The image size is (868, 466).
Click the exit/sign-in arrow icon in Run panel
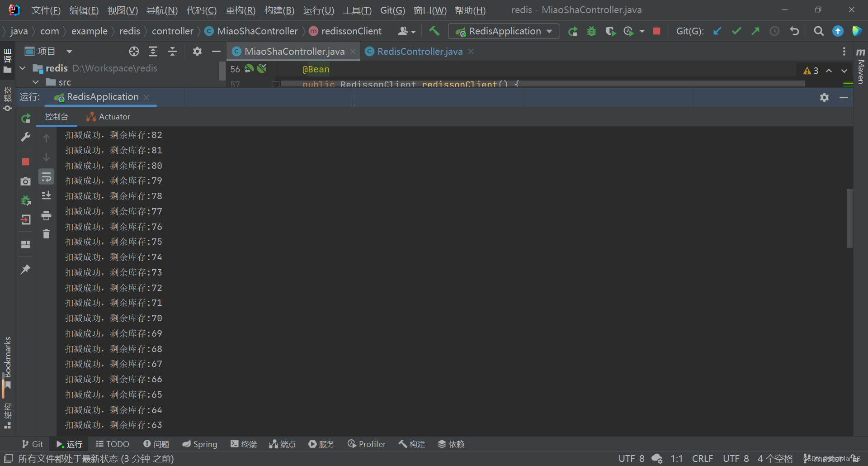click(x=26, y=220)
